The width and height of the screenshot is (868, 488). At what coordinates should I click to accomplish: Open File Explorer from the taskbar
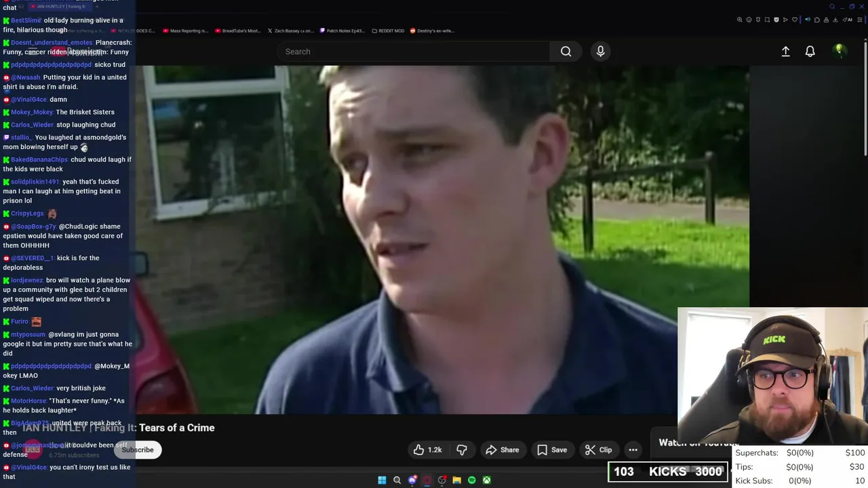457,480
